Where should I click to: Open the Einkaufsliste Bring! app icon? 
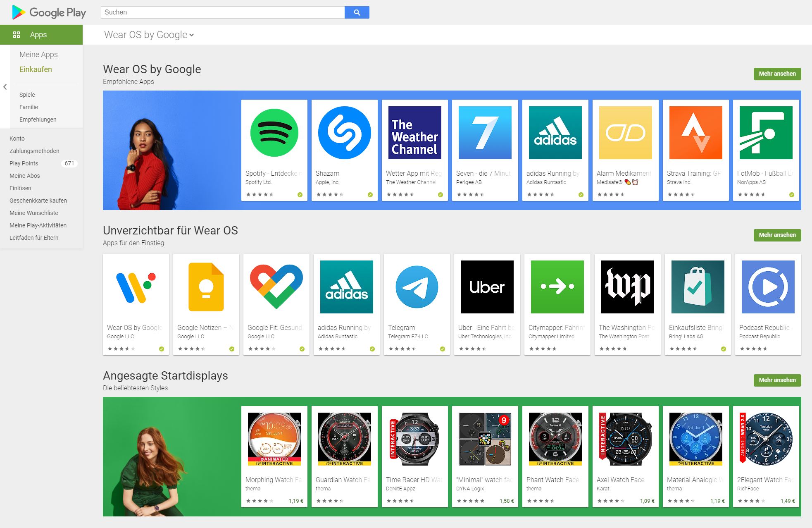coord(698,287)
